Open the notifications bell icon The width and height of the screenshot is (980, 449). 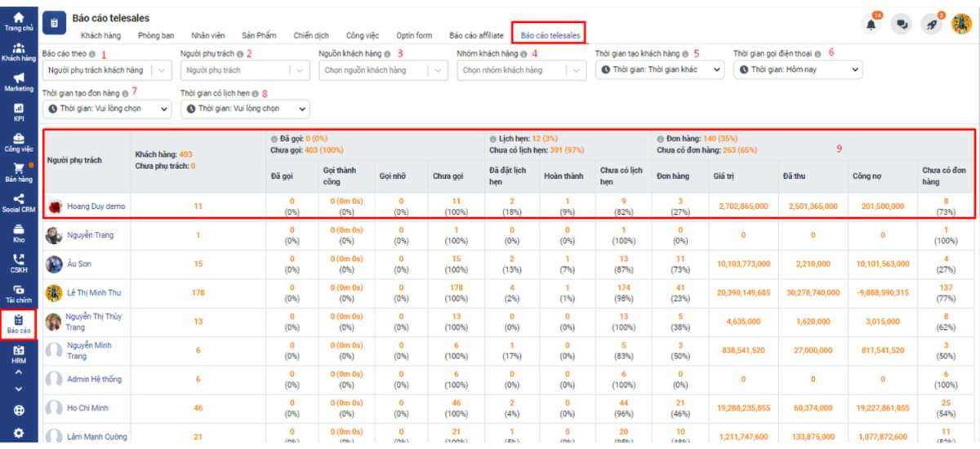point(871,24)
